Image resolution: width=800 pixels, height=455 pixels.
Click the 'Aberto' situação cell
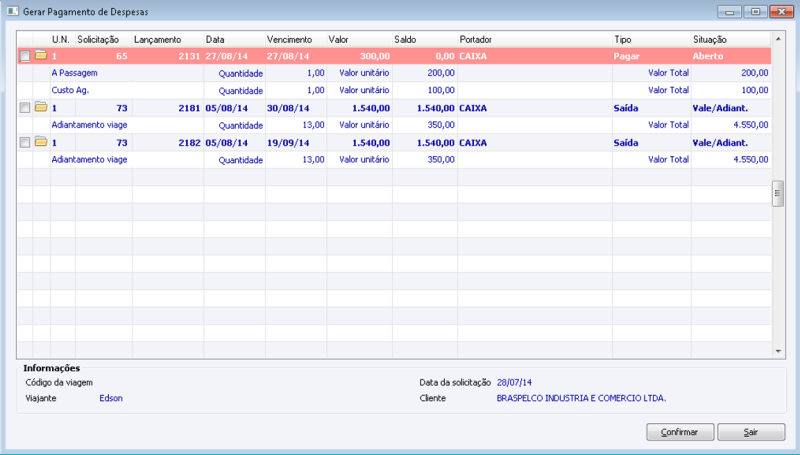(x=708, y=56)
